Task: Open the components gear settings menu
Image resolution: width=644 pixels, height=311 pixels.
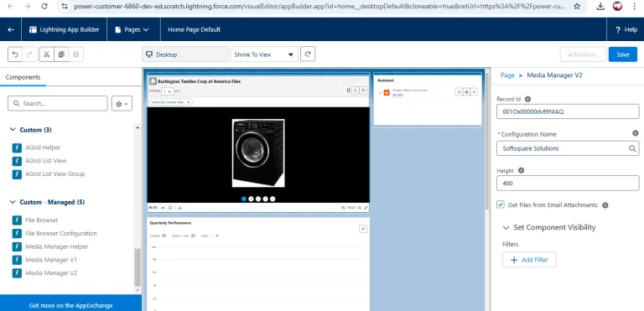Action: point(122,104)
